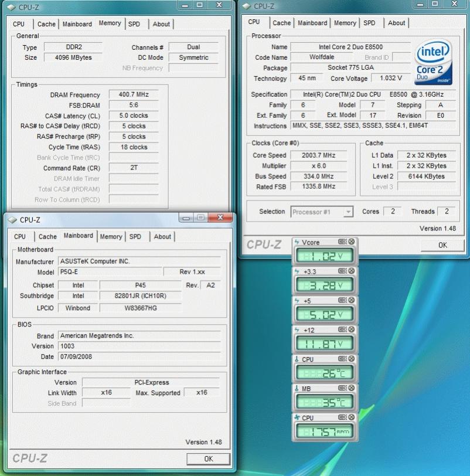Click OK in the CPU window
Viewport: 470px width, 476px height.
(442, 245)
